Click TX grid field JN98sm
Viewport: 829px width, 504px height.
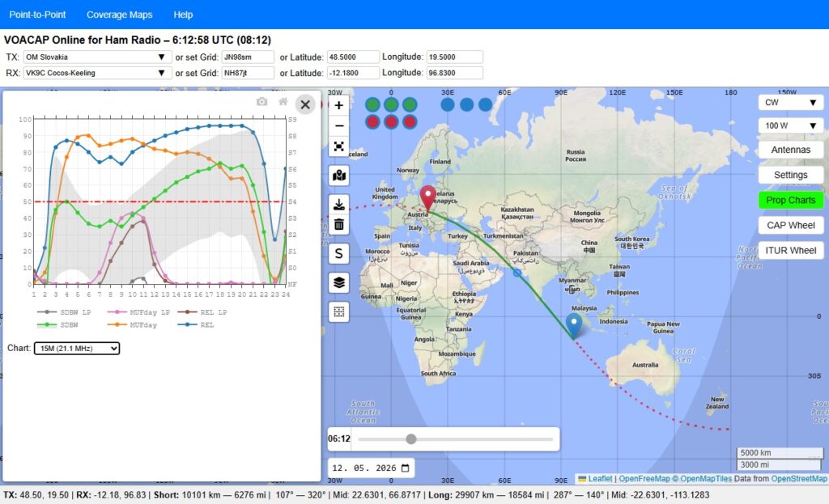tap(248, 57)
